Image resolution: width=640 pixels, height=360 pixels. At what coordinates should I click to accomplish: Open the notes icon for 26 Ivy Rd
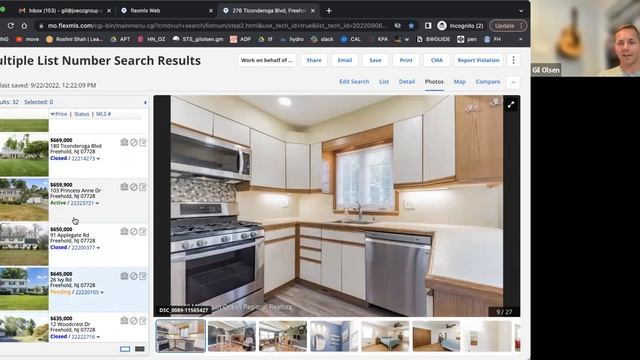click(142, 276)
